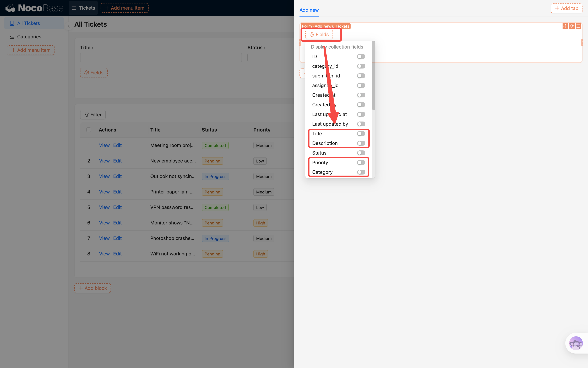Open form templates via lightning icon
Viewport: 588px width, 368px height.
(572, 26)
